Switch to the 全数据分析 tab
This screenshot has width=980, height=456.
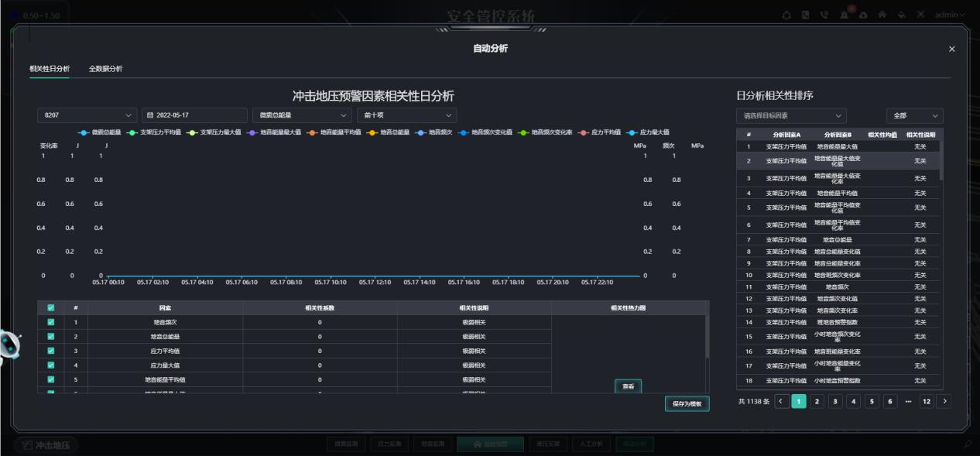point(105,69)
